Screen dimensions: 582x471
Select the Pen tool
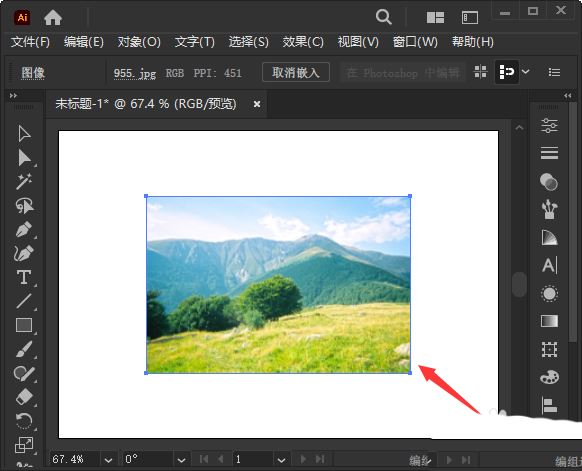pyautogui.click(x=24, y=229)
